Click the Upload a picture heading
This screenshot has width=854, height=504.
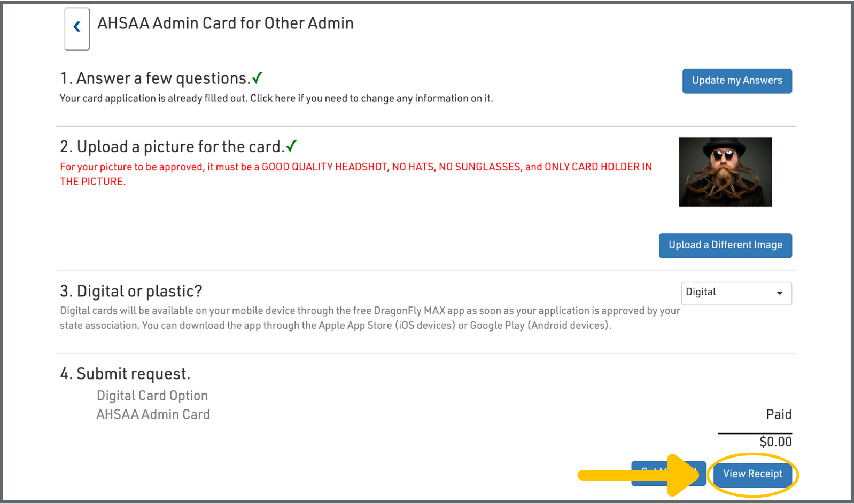[x=172, y=147]
